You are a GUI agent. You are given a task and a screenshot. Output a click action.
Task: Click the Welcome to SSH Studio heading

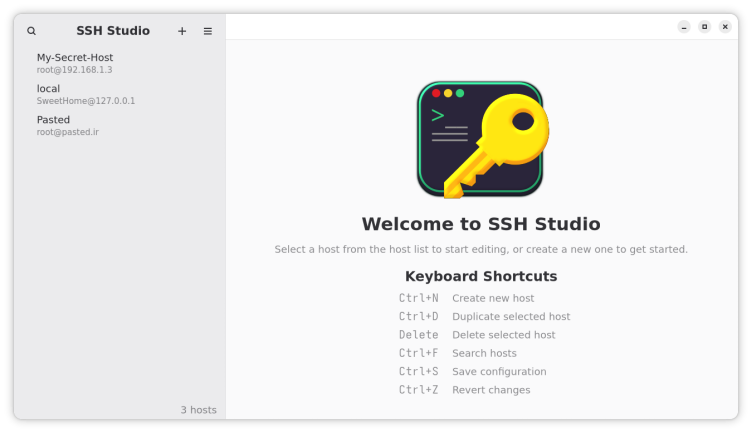pos(481,224)
